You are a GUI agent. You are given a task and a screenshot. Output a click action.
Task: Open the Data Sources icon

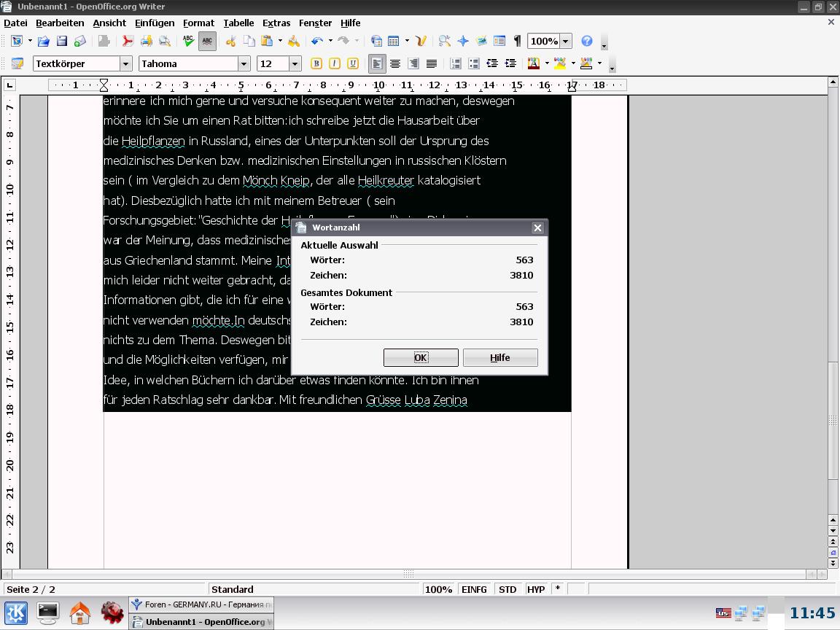click(x=499, y=42)
